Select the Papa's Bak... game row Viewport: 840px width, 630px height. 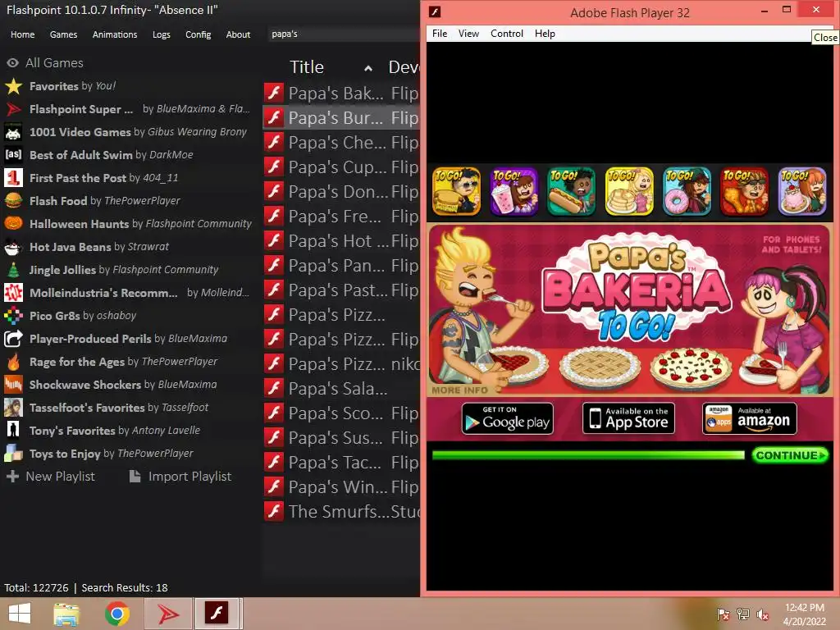coord(341,94)
